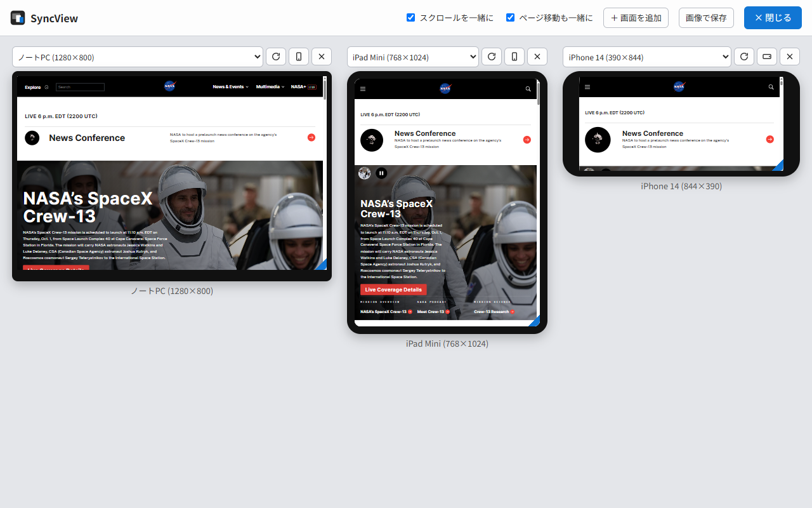812x508 pixels.
Task: Click Live Coverage Details in iPad Mini preview
Action: click(393, 290)
